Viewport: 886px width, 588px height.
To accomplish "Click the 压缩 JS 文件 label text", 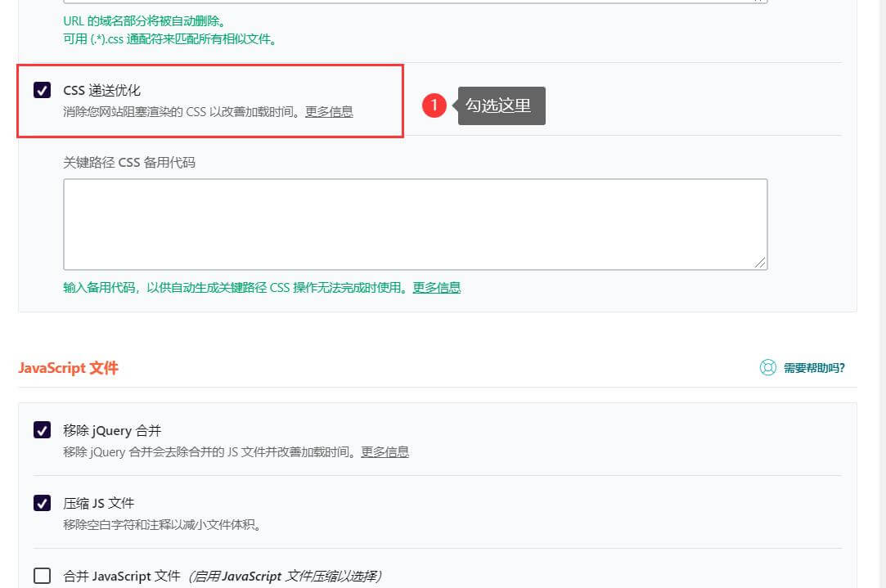I will [99, 503].
